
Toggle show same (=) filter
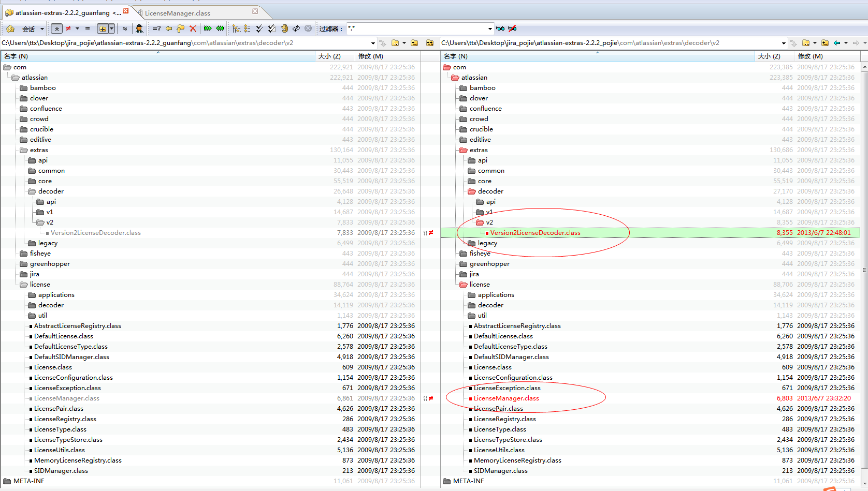click(88, 28)
